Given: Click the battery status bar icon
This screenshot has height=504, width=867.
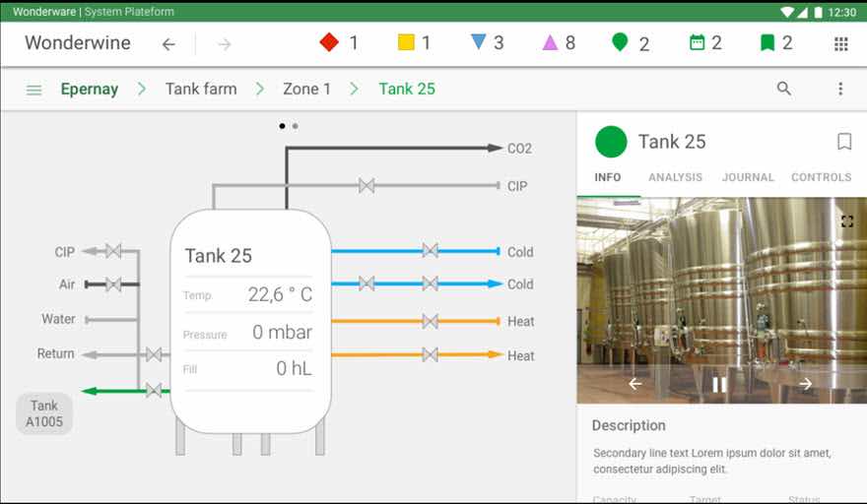Looking at the screenshot, I should click(x=819, y=12).
